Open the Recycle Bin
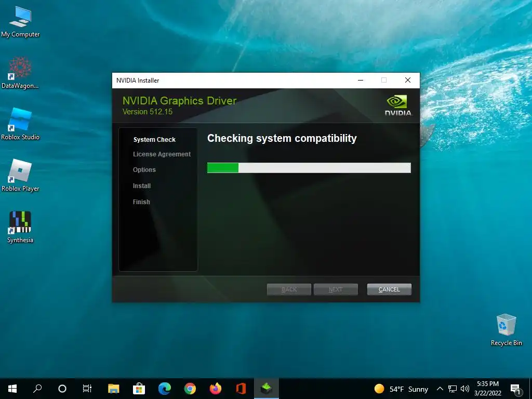532x399 pixels. click(x=506, y=330)
